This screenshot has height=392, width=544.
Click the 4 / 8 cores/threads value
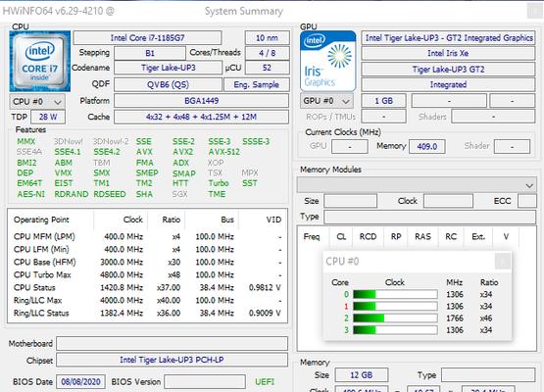pos(268,53)
